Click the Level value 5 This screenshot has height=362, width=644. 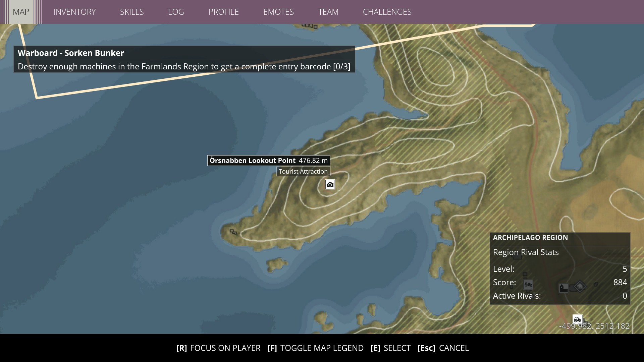pos(625,269)
